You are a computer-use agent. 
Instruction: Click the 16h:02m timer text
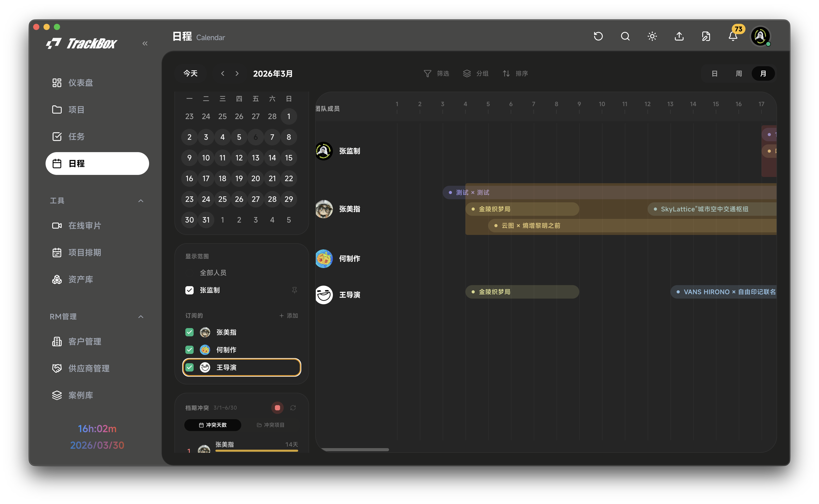97,429
